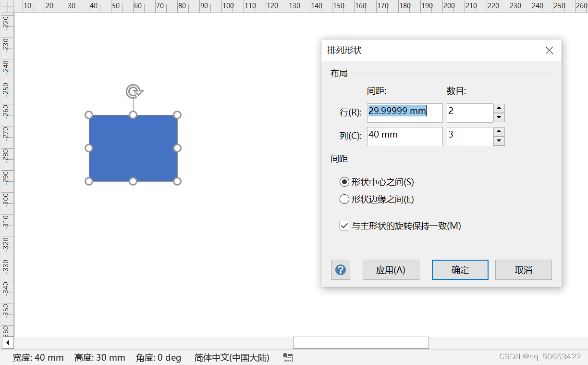Click the 确定 button
This screenshot has height=365, width=588.
(x=460, y=270)
